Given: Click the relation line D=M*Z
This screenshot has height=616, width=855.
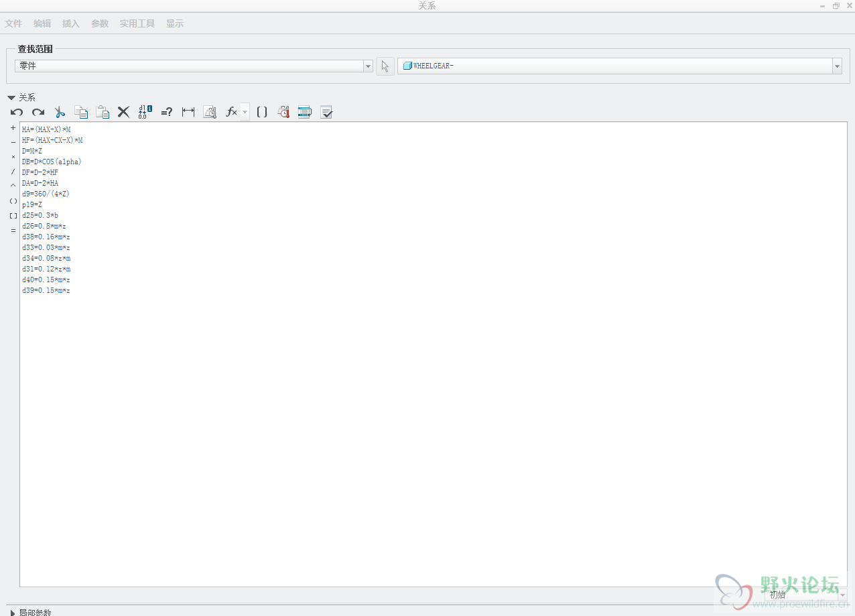Looking at the screenshot, I should coord(32,151).
